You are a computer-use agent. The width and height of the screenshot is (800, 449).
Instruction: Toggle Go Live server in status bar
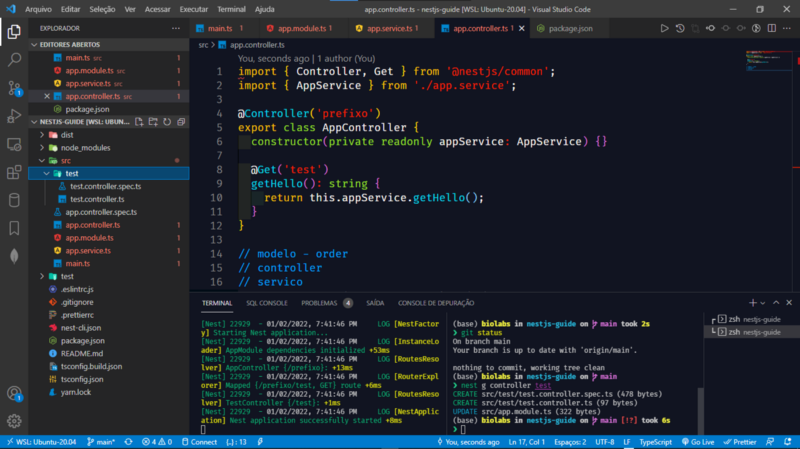pyautogui.click(x=698, y=442)
